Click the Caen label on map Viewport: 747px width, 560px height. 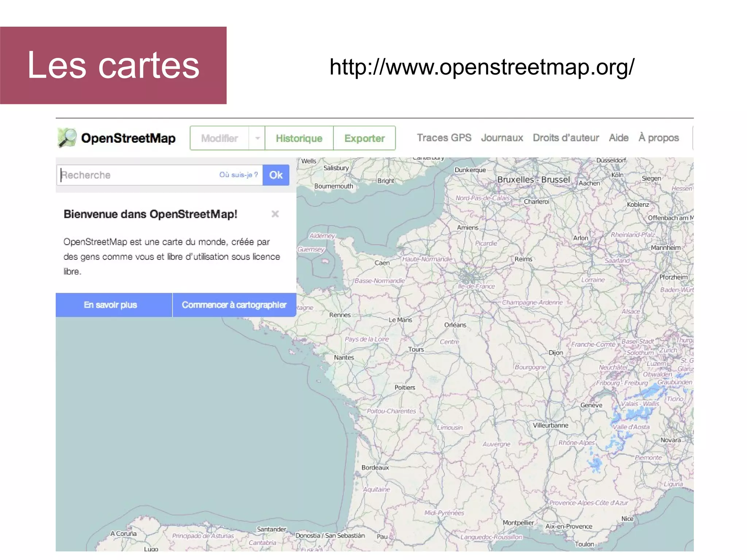point(382,263)
